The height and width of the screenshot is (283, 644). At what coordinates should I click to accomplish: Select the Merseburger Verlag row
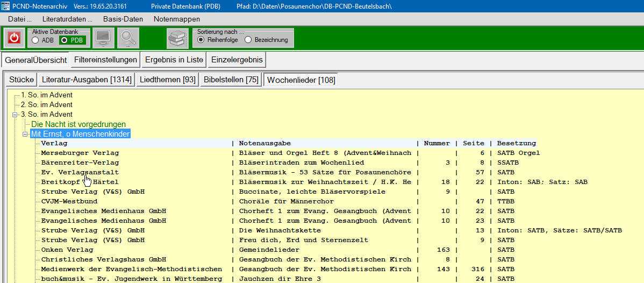point(290,153)
